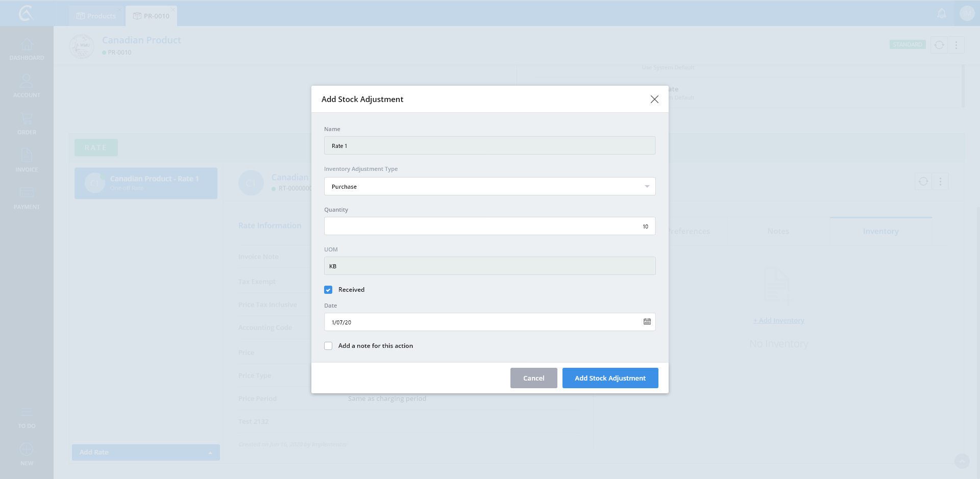Open the calendar picker in Date field
This screenshot has width=980, height=479.
pos(647,322)
